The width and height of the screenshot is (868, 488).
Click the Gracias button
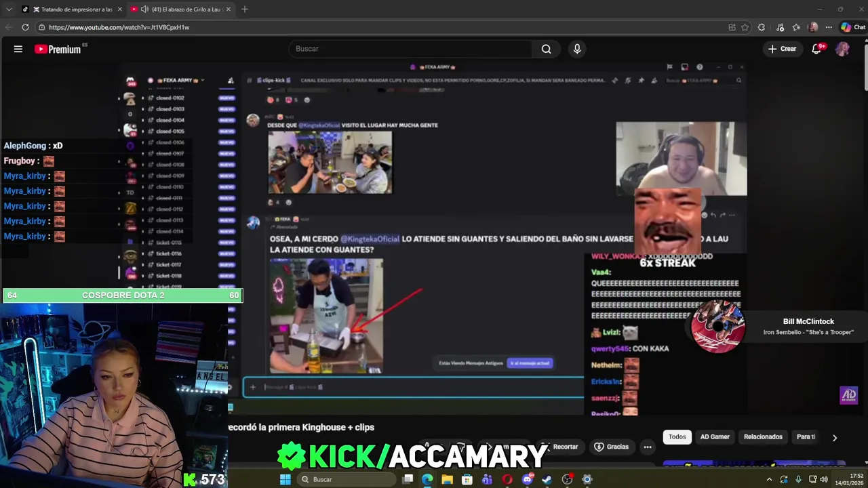pyautogui.click(x=612, y=447)
